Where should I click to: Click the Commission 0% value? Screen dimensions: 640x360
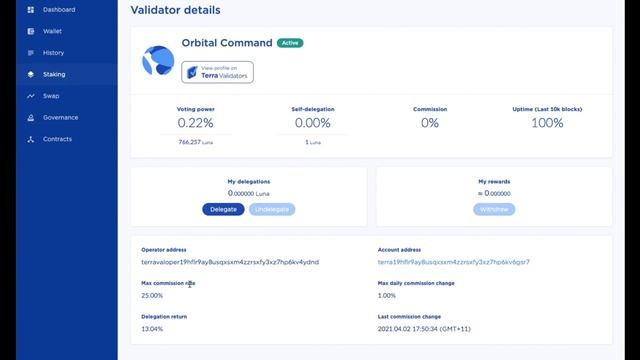(430, 123)
